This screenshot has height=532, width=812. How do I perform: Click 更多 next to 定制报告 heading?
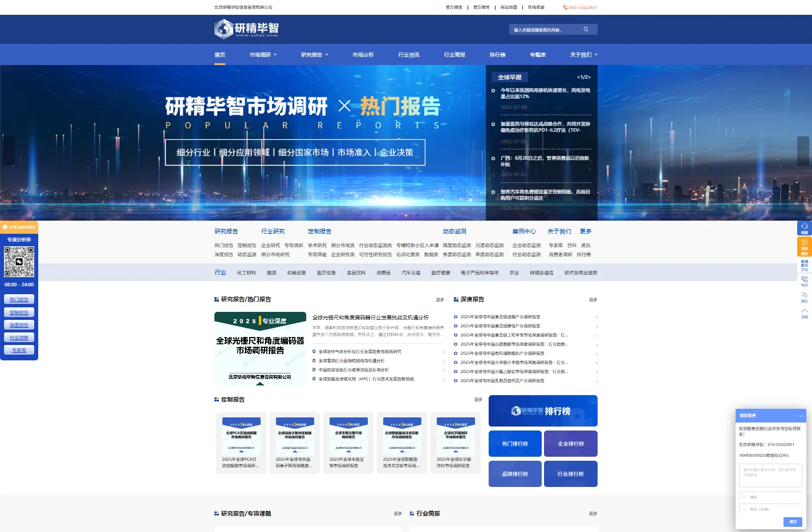(478, 400)
